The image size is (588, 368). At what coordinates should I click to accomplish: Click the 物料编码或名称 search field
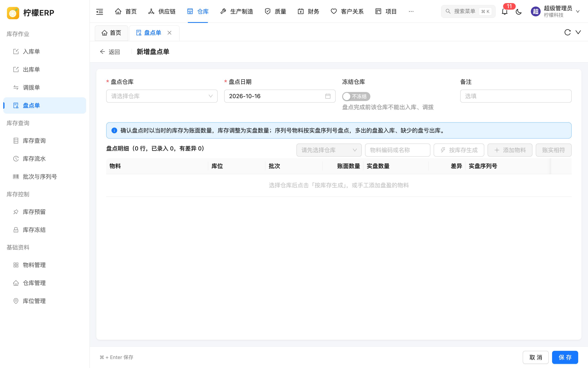pyautogui.click(x=398, y=150)
